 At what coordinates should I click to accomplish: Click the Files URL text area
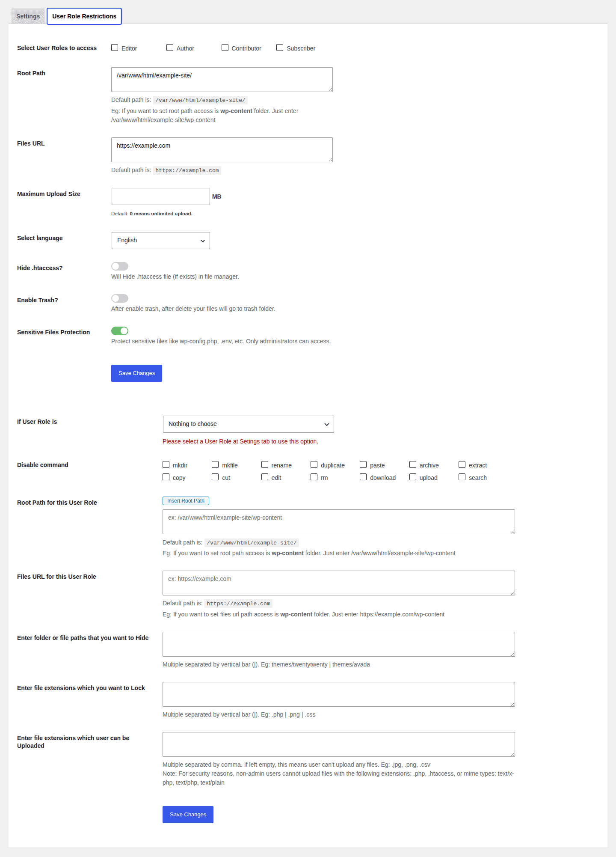tap(222, 150)
